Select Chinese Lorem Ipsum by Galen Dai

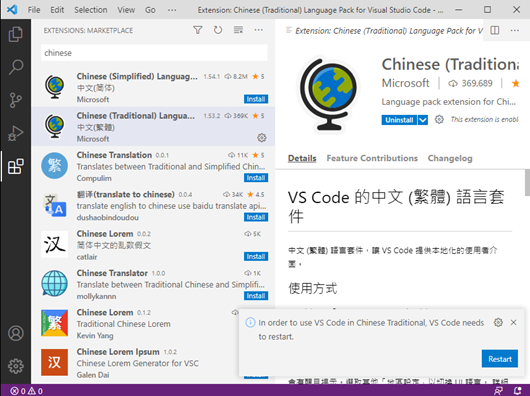[x=153, y=363]
